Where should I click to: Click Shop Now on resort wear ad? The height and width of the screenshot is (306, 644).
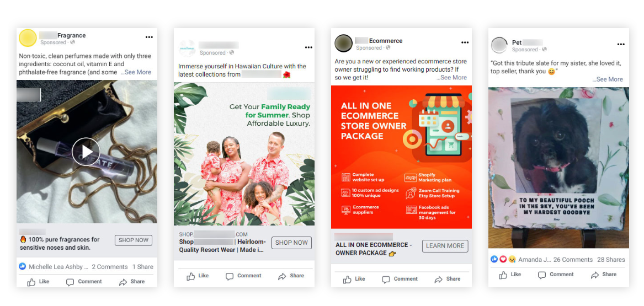(291, 243)
